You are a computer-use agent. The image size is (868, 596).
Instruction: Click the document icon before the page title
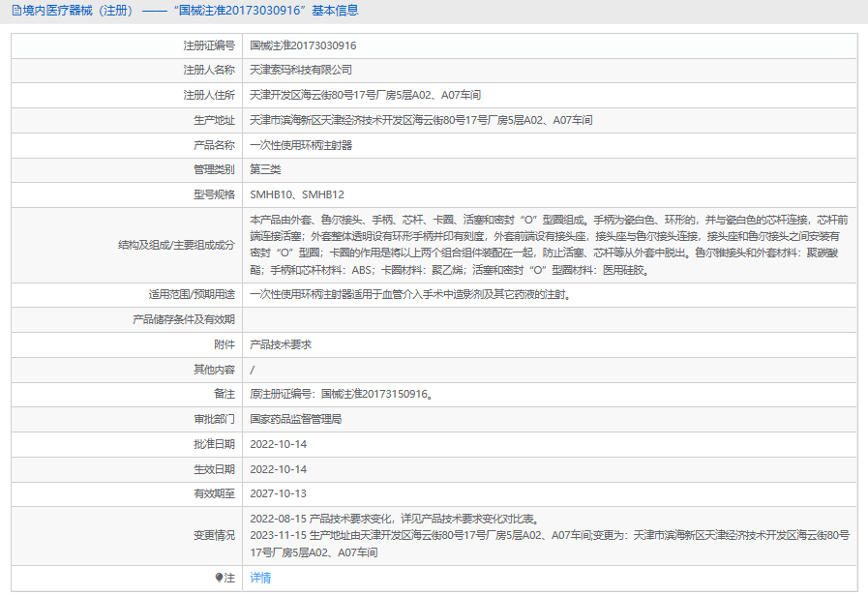(x=16, y=12)
